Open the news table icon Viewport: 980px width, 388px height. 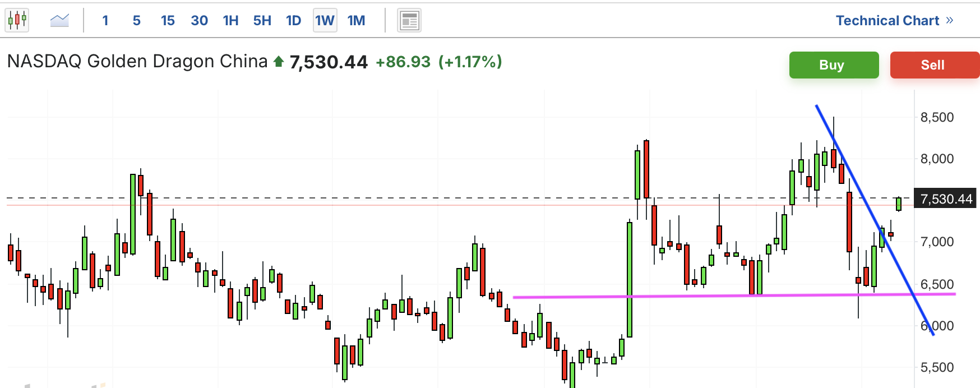click(409, 21)
